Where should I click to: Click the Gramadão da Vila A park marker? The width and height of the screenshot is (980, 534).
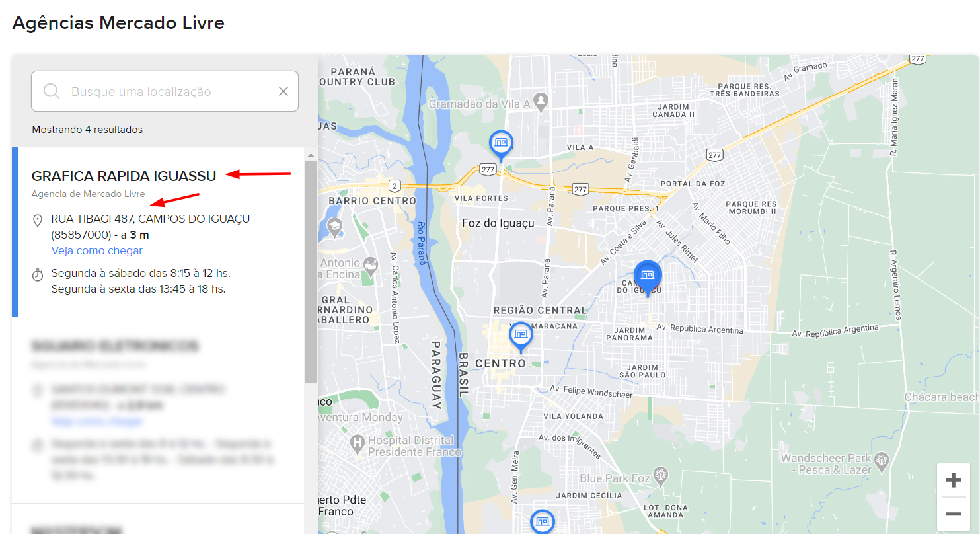pyautogui.click(x=542, y=102)
